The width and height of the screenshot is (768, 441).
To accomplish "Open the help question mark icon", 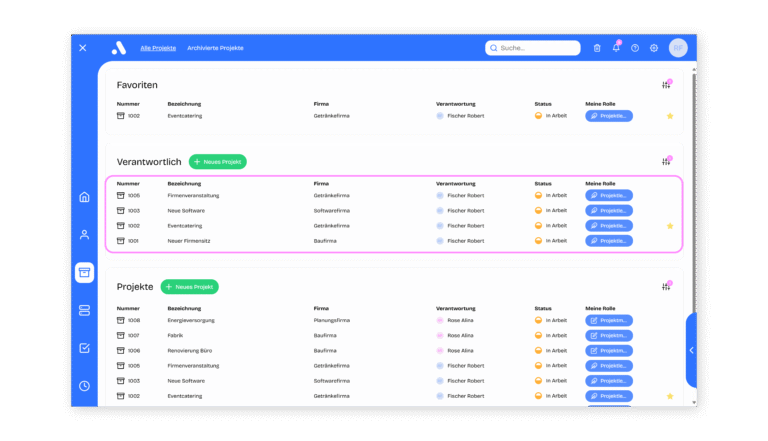I will 635,48.
